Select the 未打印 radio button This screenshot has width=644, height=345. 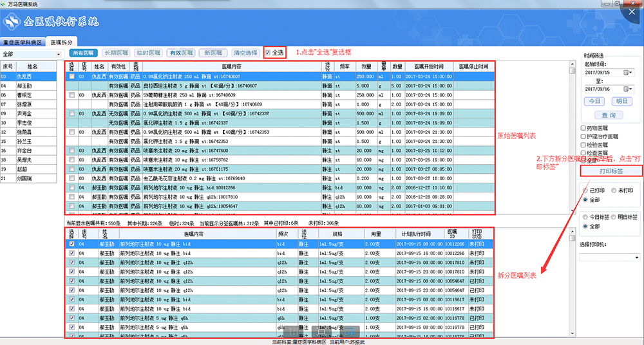(612, 191)
